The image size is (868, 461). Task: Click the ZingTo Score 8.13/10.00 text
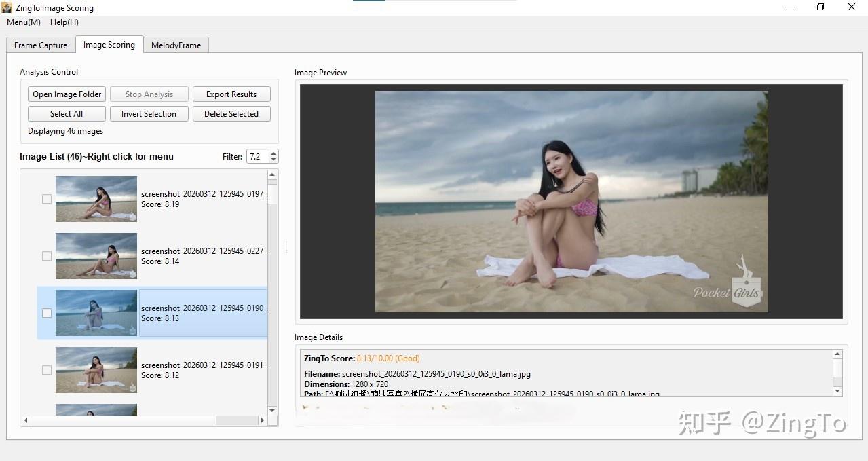[x=362, y=358]
